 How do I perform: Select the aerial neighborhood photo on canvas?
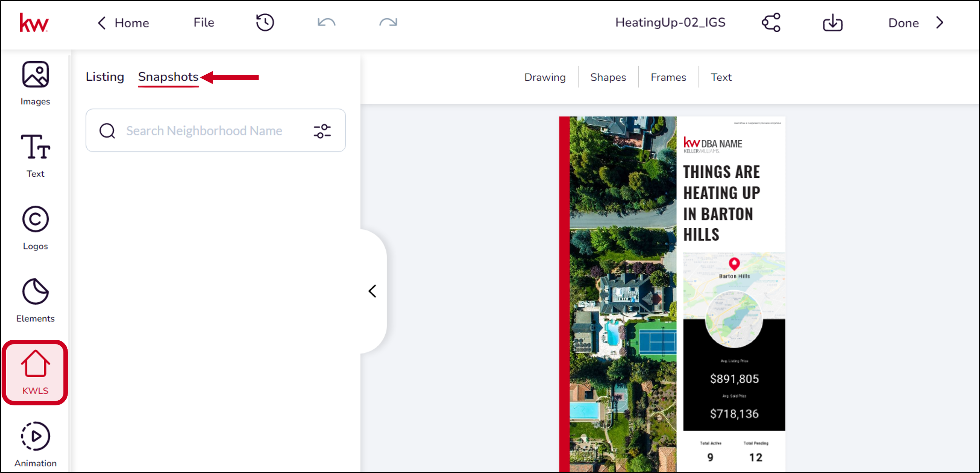(623, 294)
